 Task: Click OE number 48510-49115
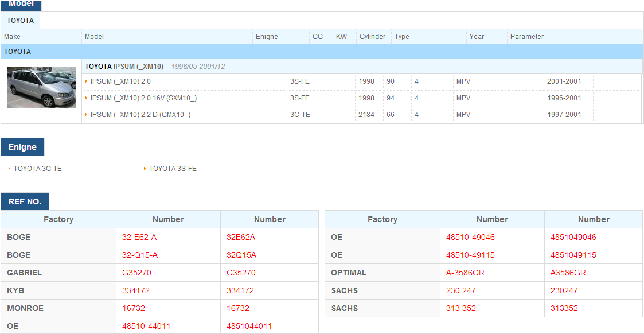470,255
